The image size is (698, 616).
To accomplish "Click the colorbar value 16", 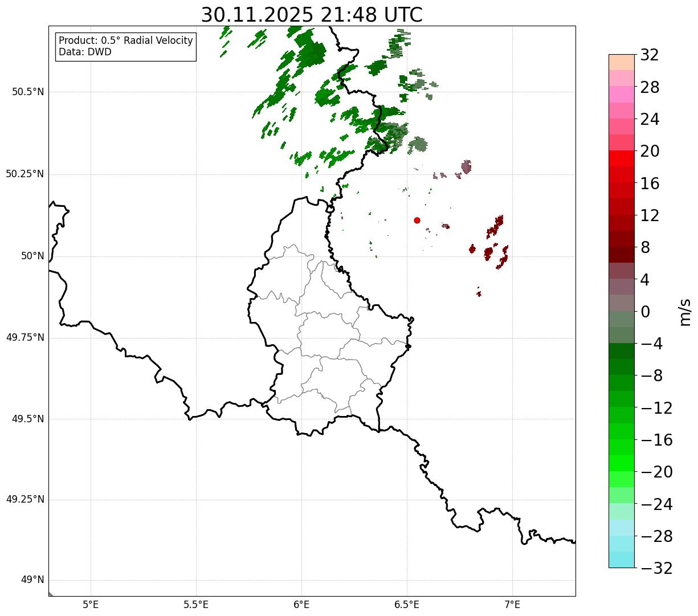I will click(x=650, y=183).
